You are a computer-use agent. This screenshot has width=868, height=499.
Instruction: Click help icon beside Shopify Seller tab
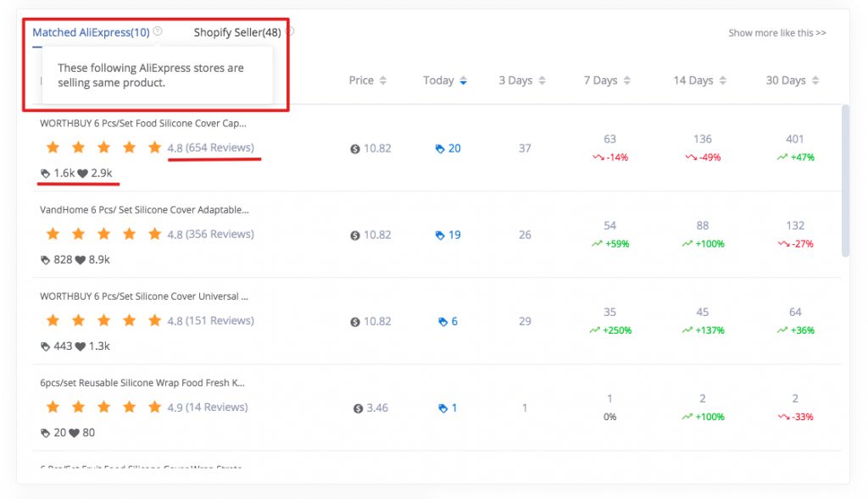pos(290,31)
